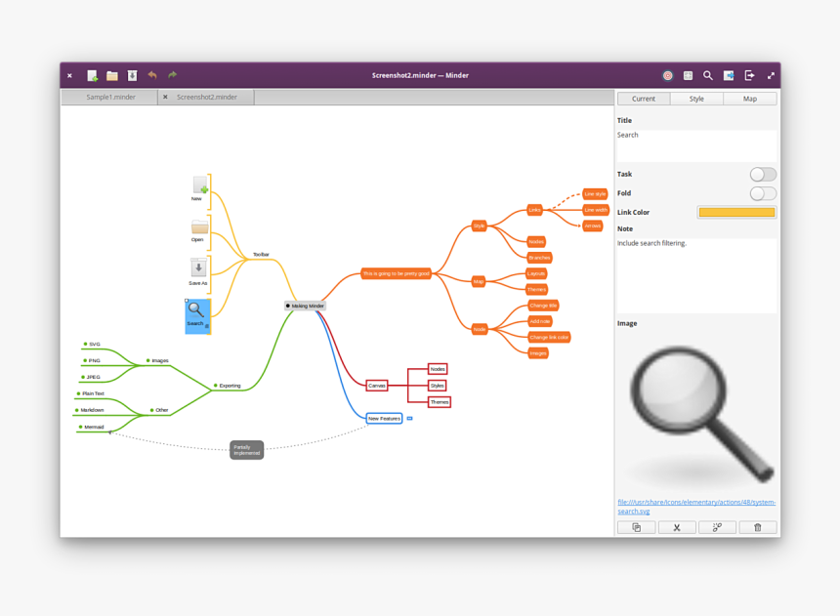This screenshot has width=840, height=616.
Task: Select the red Canvas node
Action: (377, 386)
